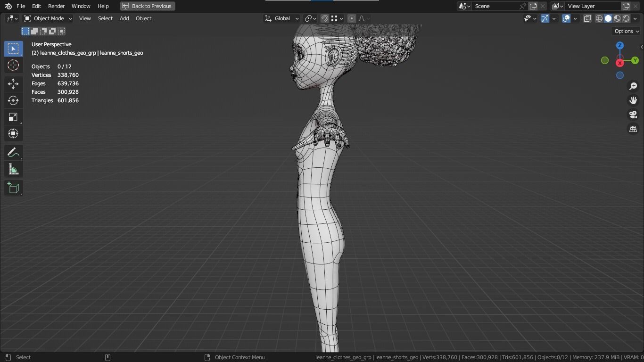
Task: Click the Scene name field
Action: (495, 6)
